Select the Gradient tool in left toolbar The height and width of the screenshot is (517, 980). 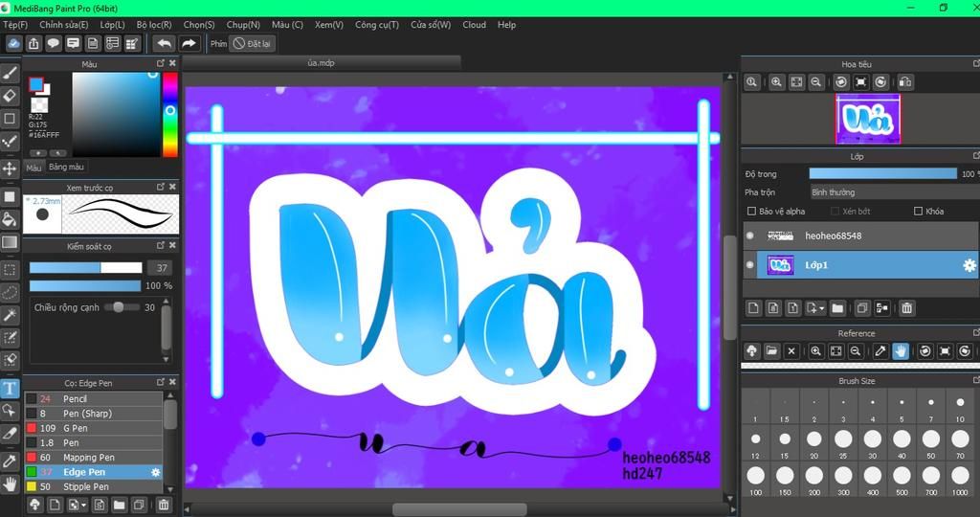(10, 242)
